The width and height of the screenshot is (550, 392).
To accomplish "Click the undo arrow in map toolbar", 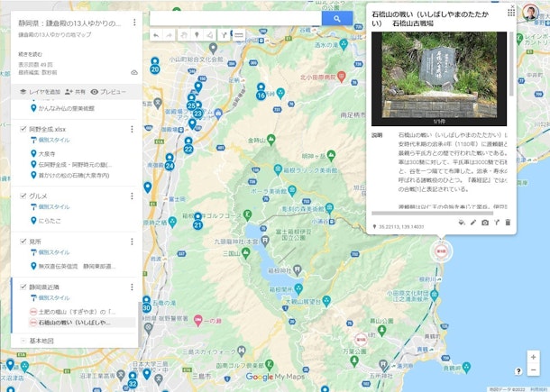I will [156, 35].
